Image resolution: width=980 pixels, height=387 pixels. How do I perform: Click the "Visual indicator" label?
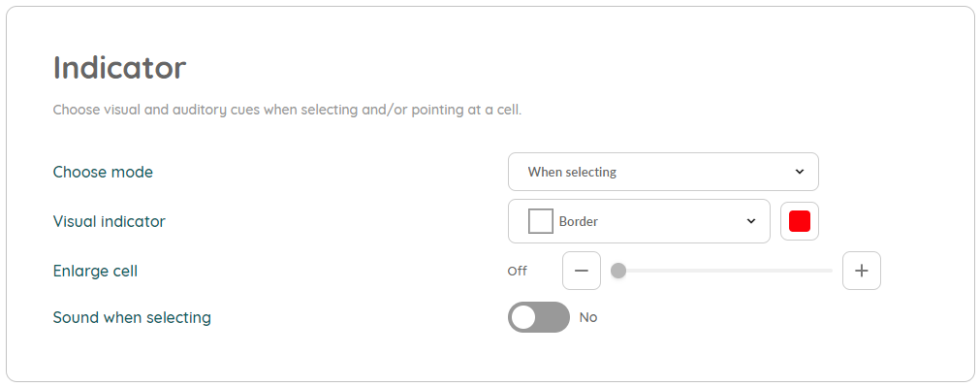tap(109, 221)
